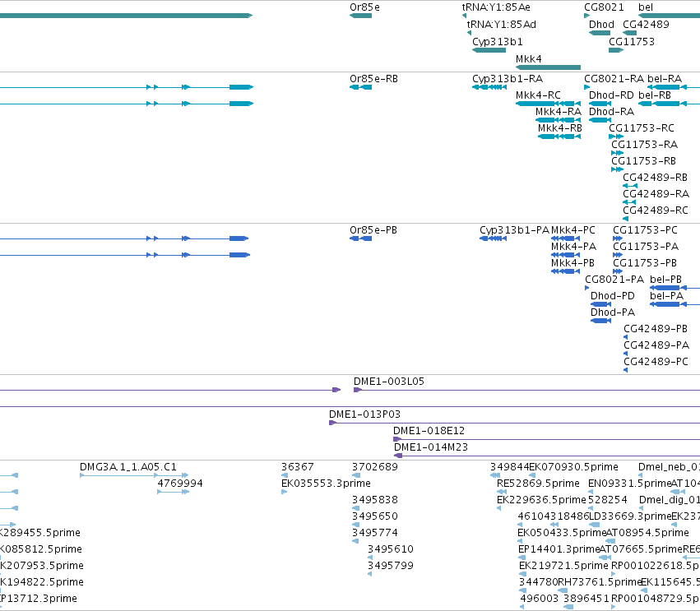This screenshot has height=611, width=700.
Task: Click the 528254 feature label
Action: pos(608,500)
